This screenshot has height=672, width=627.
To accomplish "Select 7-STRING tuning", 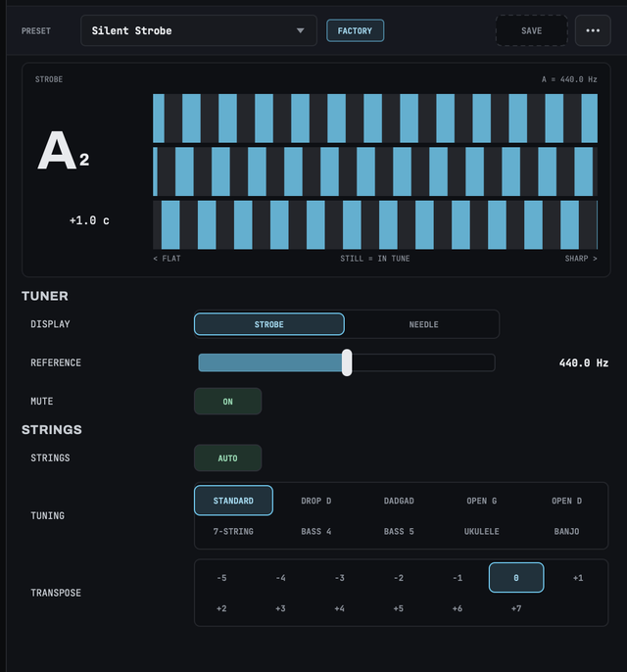I will 233,531.
